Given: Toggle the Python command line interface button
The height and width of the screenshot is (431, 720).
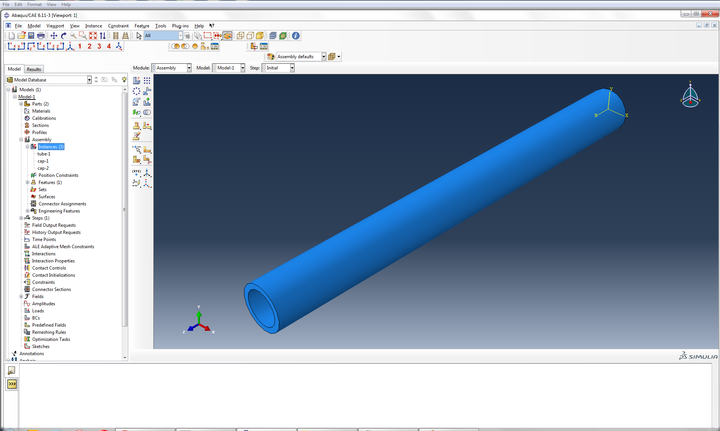Looking at the screenshot, I should tap(12, 384).
